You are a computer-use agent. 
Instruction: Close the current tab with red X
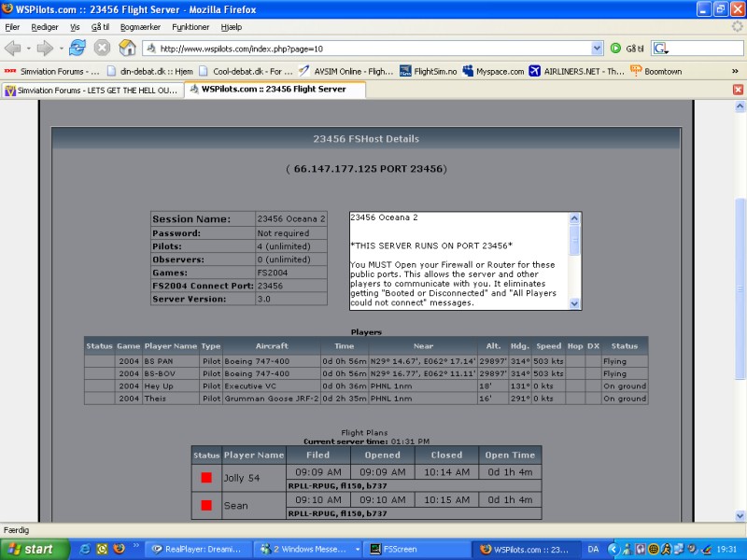pyautogui.click(x=738, y=90)
